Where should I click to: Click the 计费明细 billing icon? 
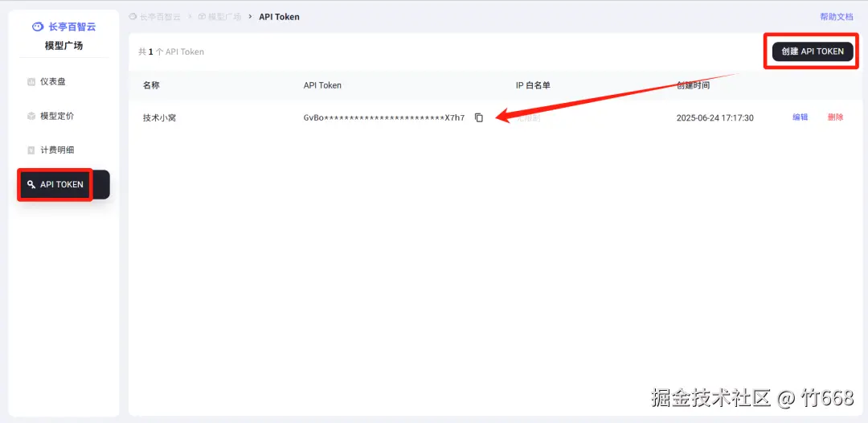pyautogui.click(x=31, y=150)
